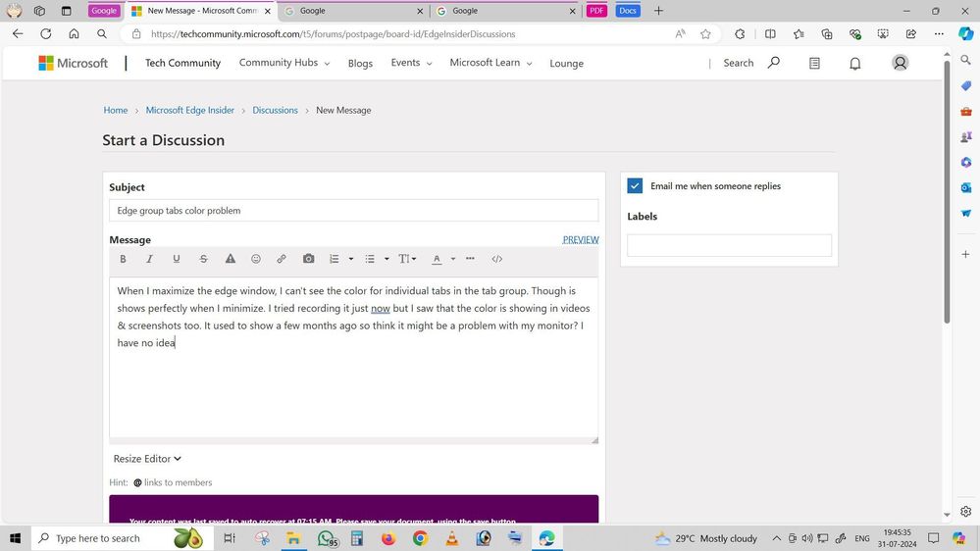This screenshot has height=551, width=980.
Task: Open the pink Google tab group
Action: [x=104, y=11]
